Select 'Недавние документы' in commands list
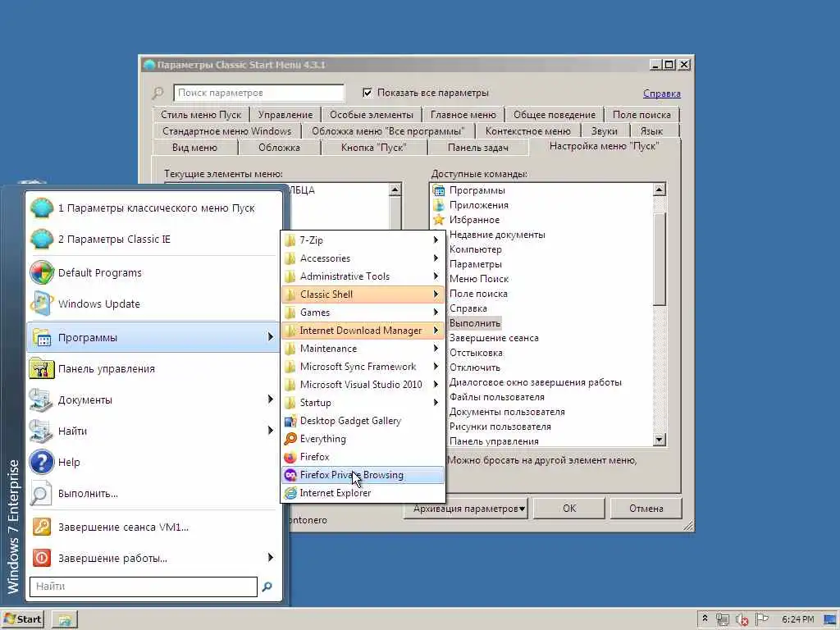The width and height of the screenshot is (840, 630). pyautogui.click(x=497, y=235)
